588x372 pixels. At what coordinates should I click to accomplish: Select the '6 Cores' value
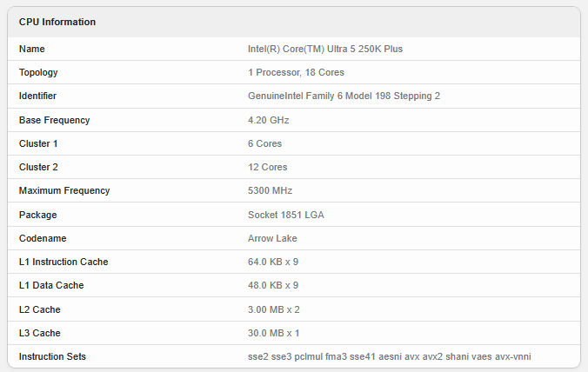click(264, 143)
